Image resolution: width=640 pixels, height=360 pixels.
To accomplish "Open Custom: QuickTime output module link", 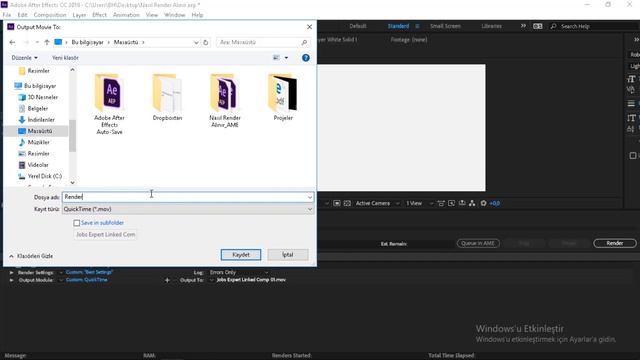I will pyautogui.click(x=87, y=280).
